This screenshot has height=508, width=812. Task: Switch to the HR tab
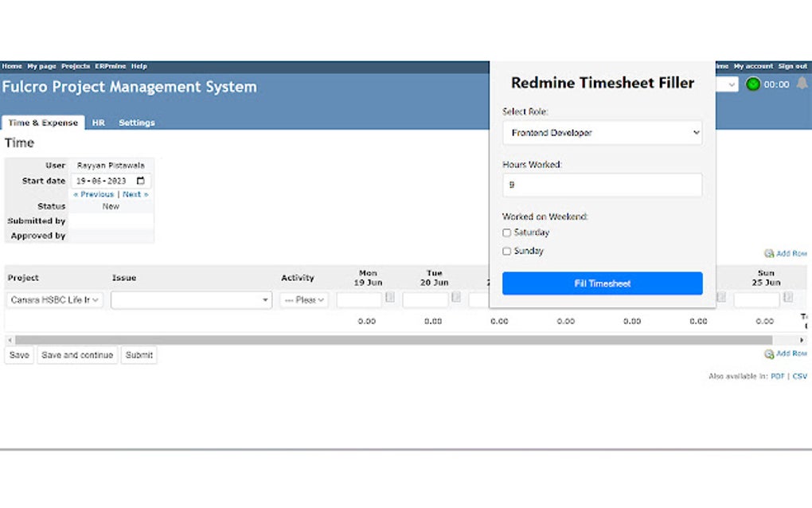click(98, 123)
